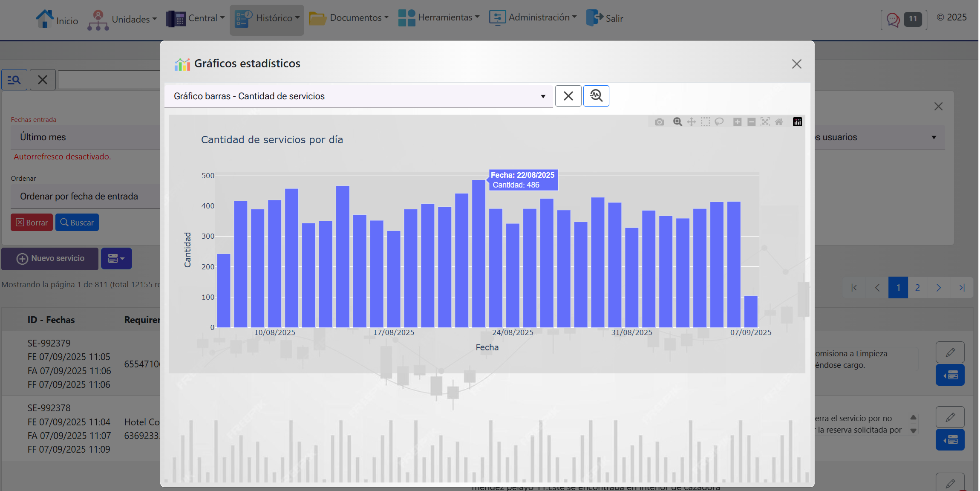Click the Buscar button
This screenshot has height=491, width=980.
tap(77, 222)
